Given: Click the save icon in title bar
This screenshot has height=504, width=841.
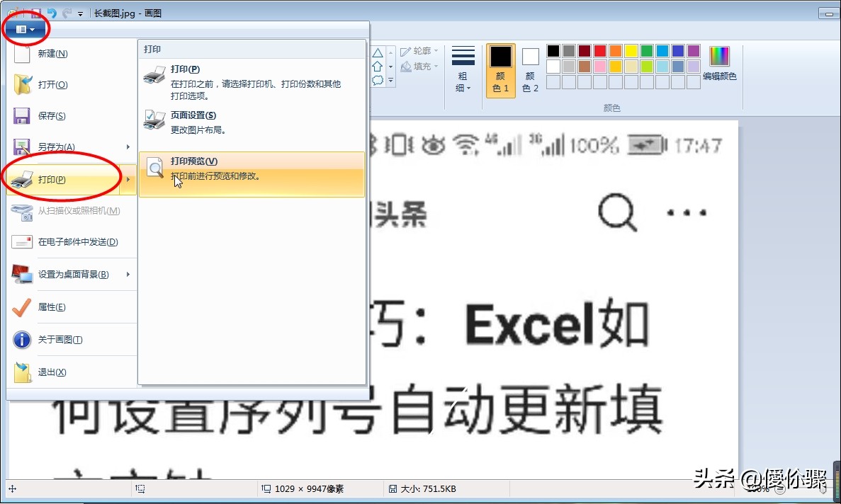Looking at the screenshot, I should pyautogui.click(x=36, y=13).
